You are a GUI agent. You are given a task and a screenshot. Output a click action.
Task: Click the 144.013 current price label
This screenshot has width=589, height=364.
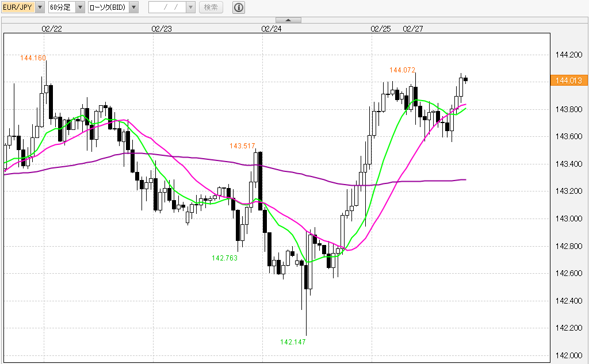click(569, 81)
